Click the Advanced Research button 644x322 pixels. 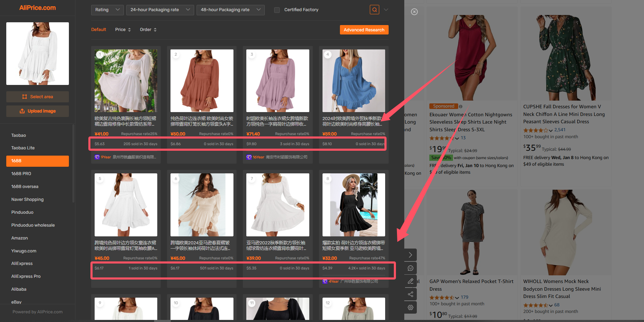pyautogui.click(x=364, y=30)
